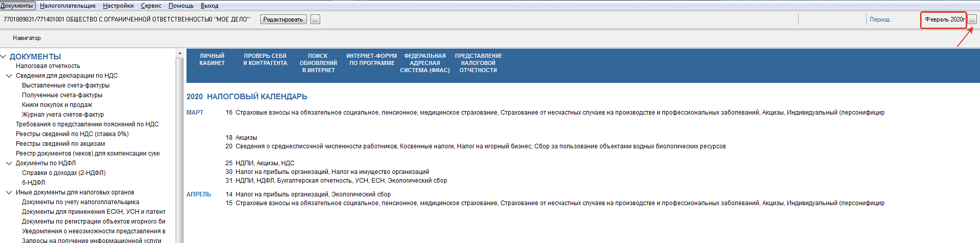Collapse the Документы по НДФЛ chevron
Viewport: 980px width, 243px height.
click(x=9, y=163)
